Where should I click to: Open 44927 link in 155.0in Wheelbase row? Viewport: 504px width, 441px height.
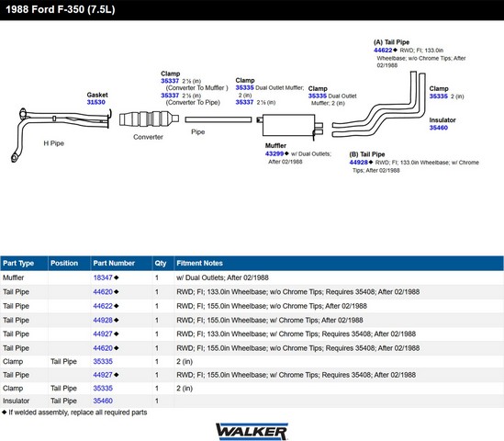click(103, 375)
